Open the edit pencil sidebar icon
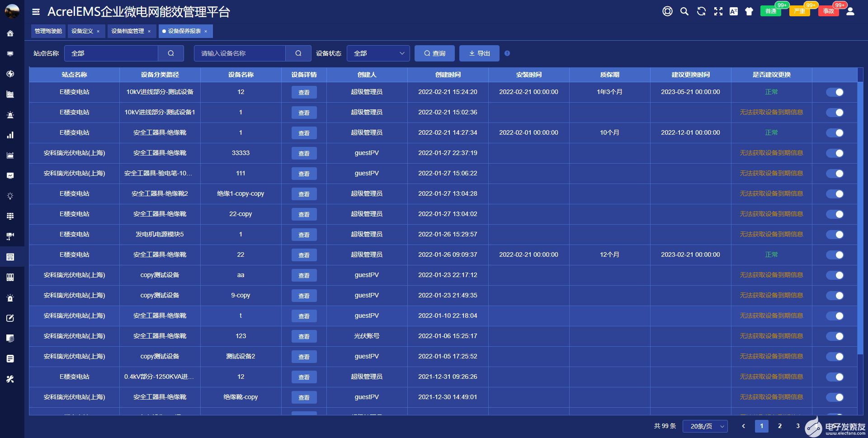868x438 pixels. click(x=10, y=318)
